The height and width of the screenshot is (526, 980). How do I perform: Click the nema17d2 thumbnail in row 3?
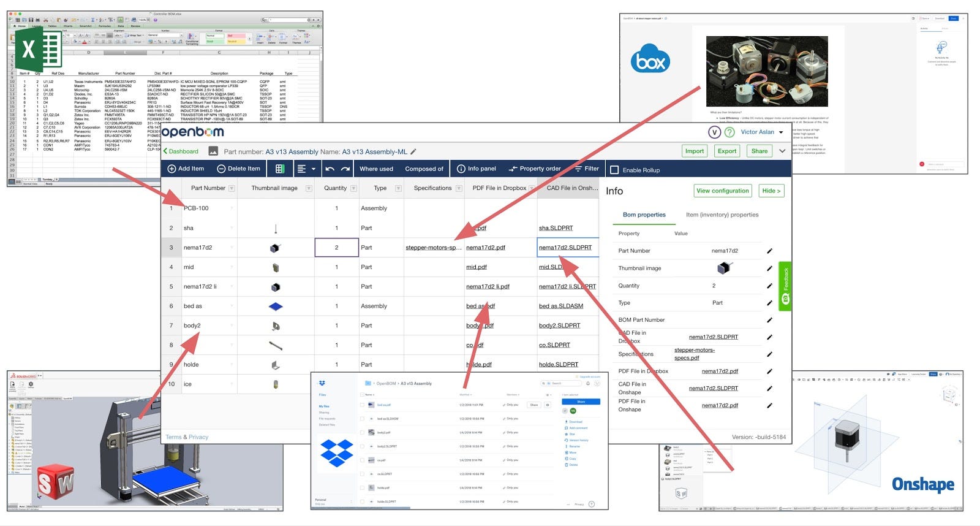(276, 248)
